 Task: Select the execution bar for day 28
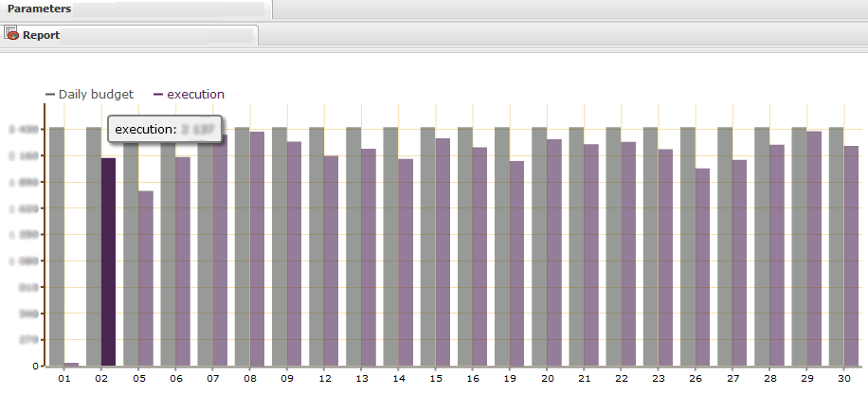click(777, 255)
